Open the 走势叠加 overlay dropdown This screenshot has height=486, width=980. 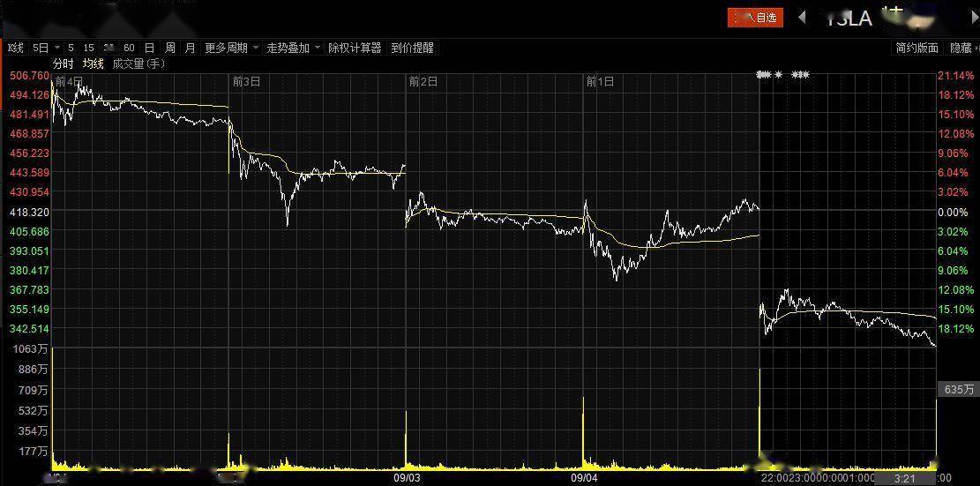pyautogui.click(x=294, y=48)
